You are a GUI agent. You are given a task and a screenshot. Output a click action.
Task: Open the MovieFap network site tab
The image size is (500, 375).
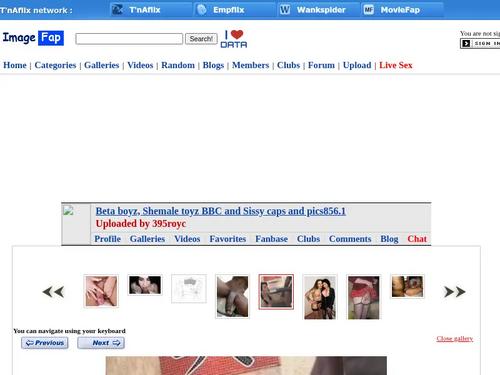pos(402,10)
